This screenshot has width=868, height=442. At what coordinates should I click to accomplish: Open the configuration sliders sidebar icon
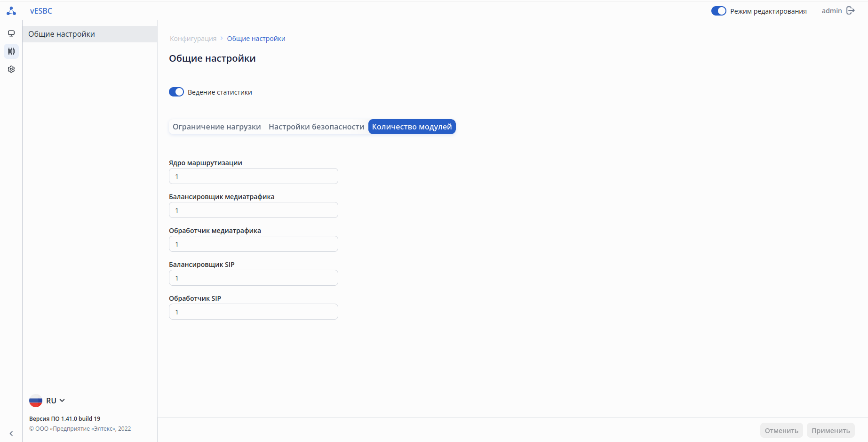pyautogui.click(x=11, y=51)
